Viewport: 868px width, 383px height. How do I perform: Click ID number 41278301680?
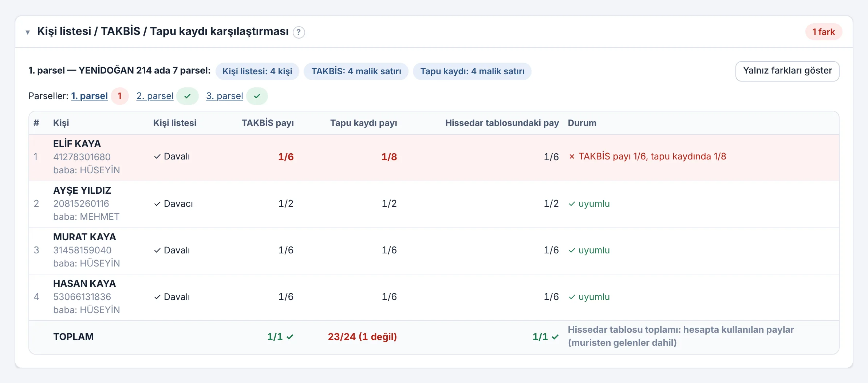point(82,157)
